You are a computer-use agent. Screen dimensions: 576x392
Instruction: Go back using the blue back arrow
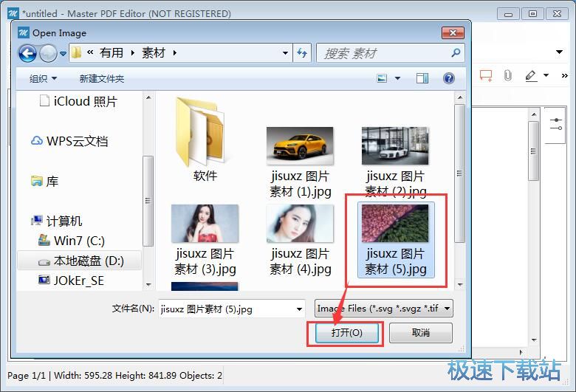pyautogui.click(x=27, y=54)
